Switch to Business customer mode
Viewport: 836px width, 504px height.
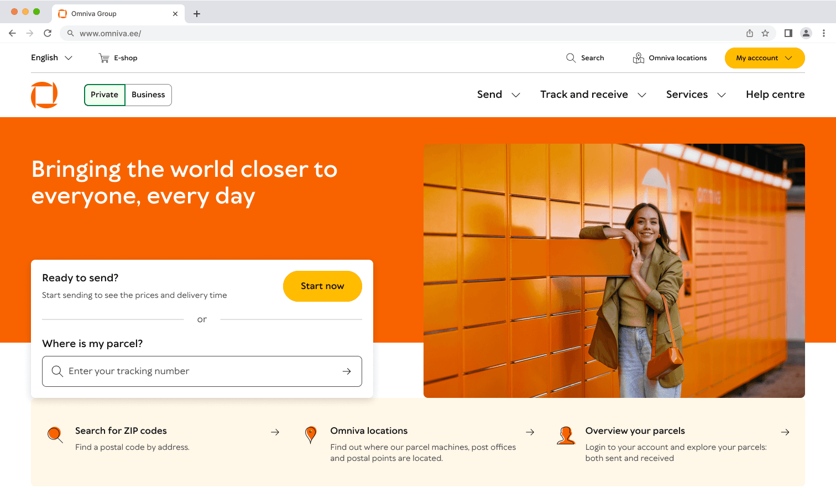tap(148, 95)
